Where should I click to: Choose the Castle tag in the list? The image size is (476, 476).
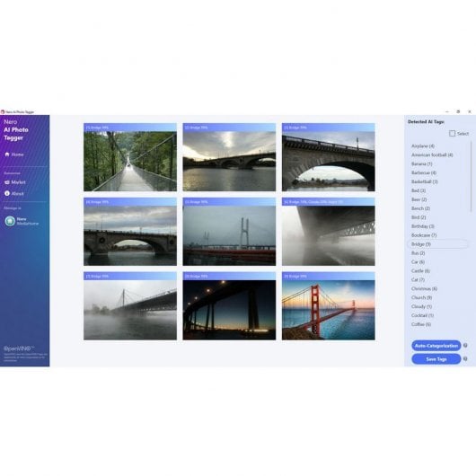click(x=420, y=271)
